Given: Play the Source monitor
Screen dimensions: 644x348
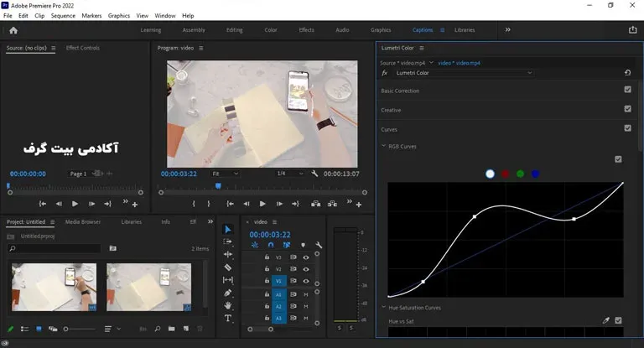Looking at the screenshot, I should (x=75, y=204).
